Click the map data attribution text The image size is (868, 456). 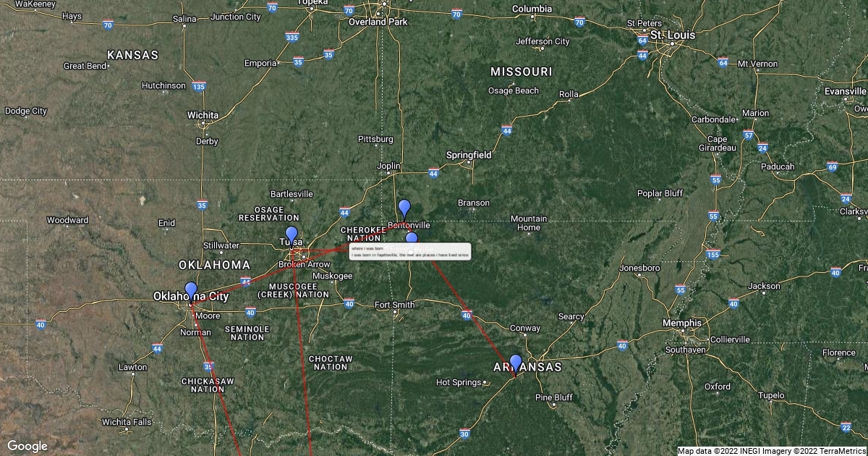[x=771, y=451]
